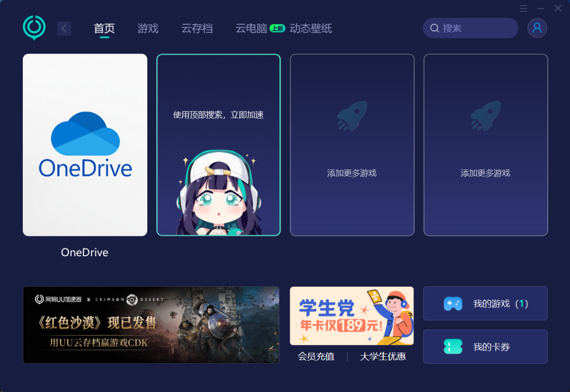Image resolution: width=570 pixels, height=392 pixels.
Task: Click 添加更多游戏 in the fourth card
Action: 485,173
